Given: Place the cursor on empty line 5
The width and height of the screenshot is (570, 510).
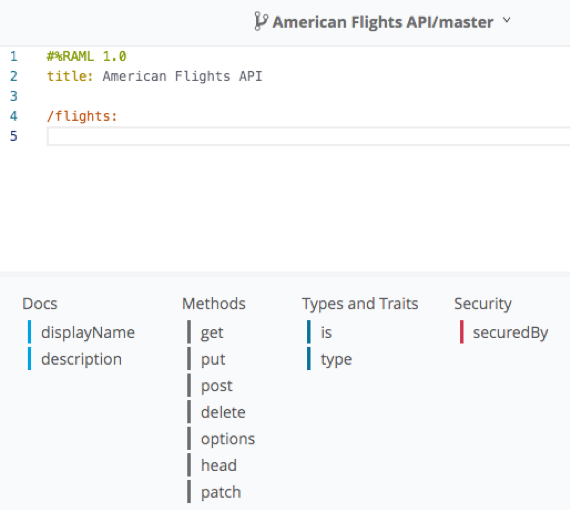Looking at the screenshot, I should tap(308, 136).
